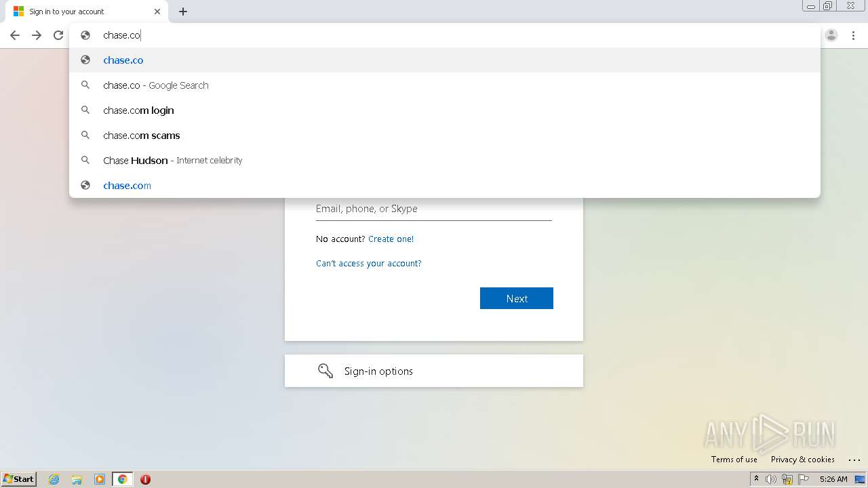Focus the Email, phone, or Skype field
The height and width of the screenshot is (488, 868).
[x=434, y=209]
